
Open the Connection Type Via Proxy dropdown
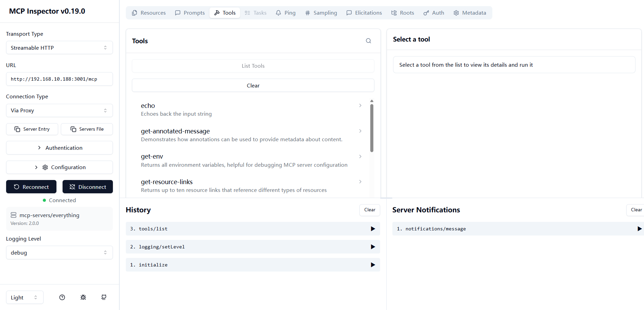tap(60, 111)
